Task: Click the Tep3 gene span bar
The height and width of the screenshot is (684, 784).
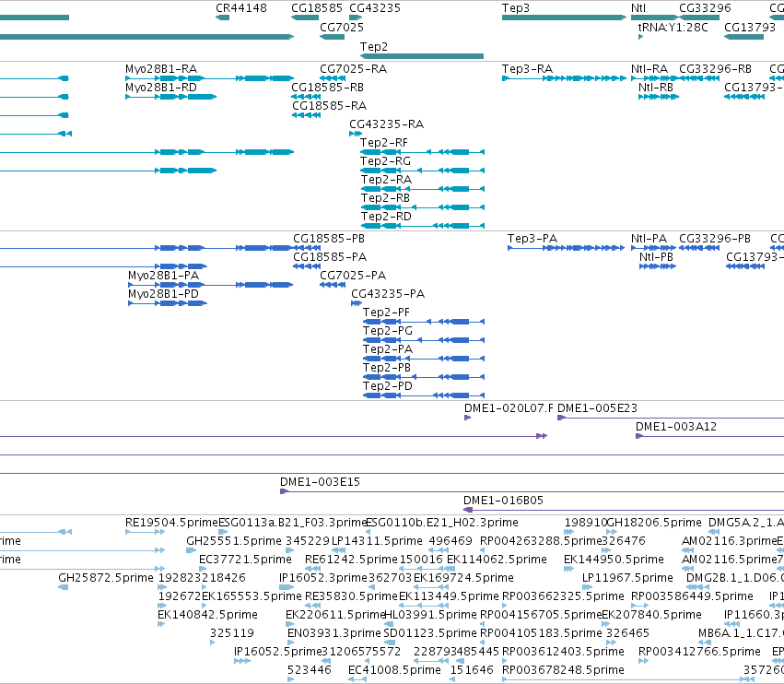Action: coord(564,18)
